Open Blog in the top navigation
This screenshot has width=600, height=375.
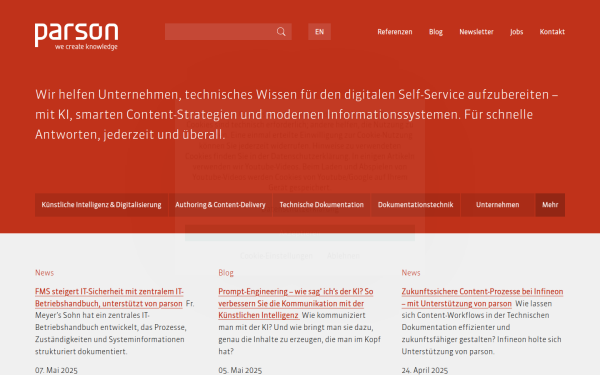(x=436, y=32)
